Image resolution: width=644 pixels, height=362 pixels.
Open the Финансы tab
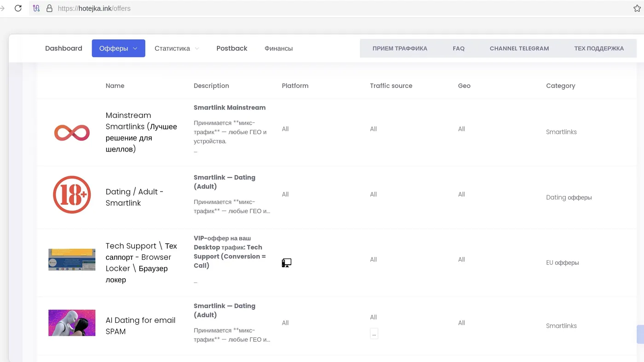tap(279, 48)
